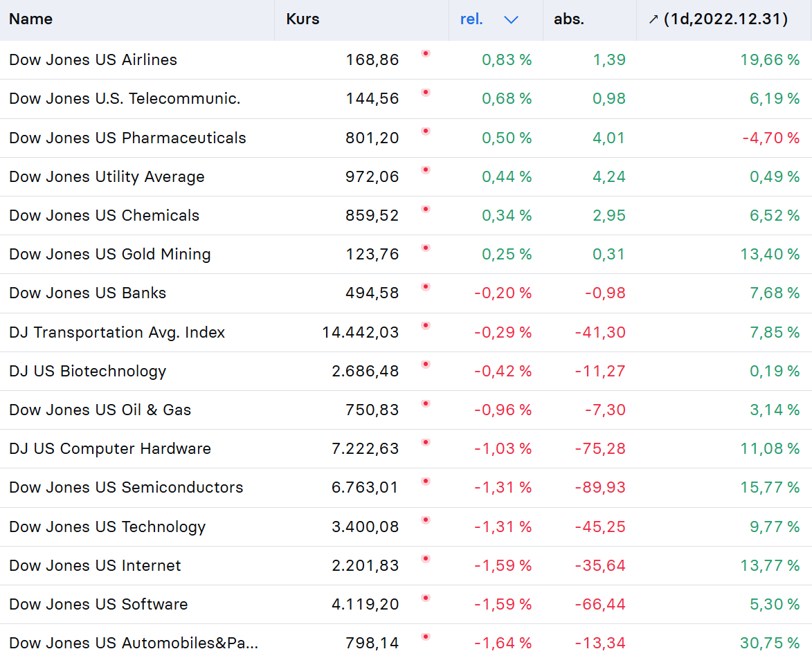Click the red dot in the US Automobiles&Pa... row
The width and height of the screenshot is (812, 658).
(x=426, y=637)
